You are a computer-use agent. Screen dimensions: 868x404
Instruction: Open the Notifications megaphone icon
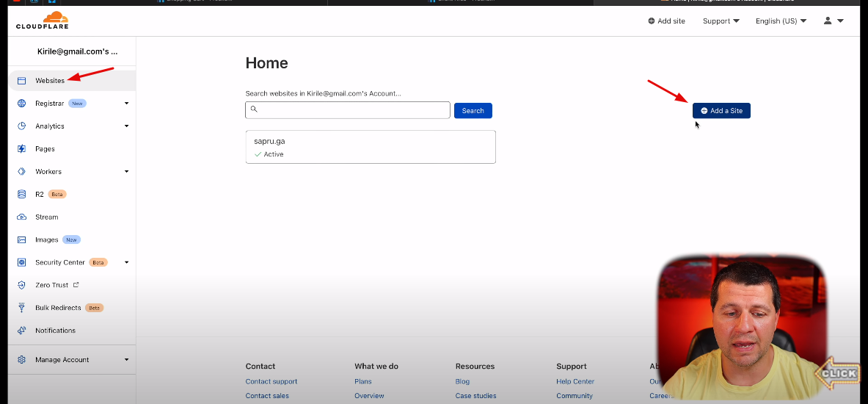click(x=21, y=331)
